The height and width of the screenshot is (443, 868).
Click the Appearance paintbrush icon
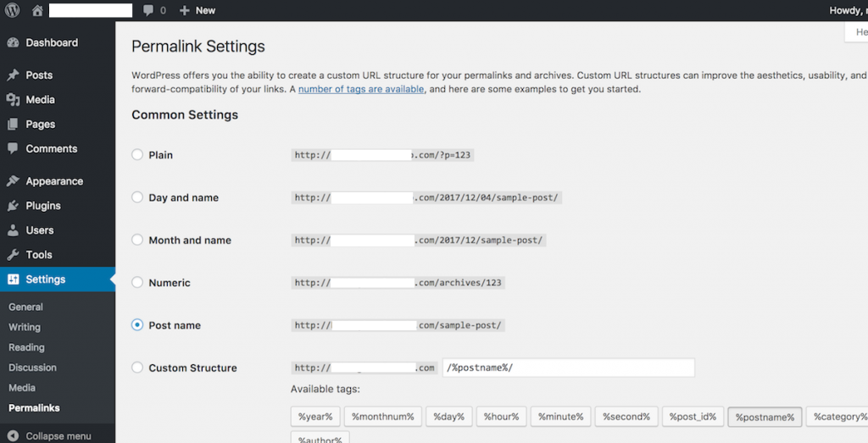(x=13, y=181)
